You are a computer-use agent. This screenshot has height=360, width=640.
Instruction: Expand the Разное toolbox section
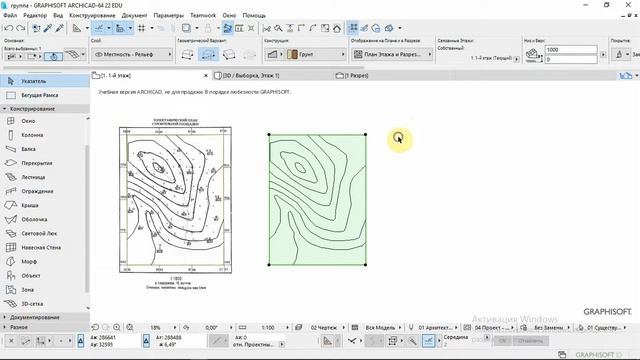click(44, 327)
